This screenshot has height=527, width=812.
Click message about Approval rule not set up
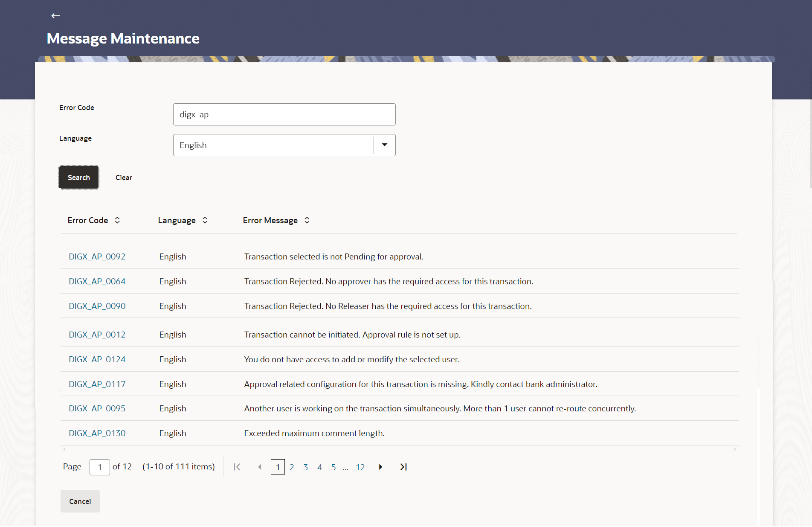(x=352, y=335)
